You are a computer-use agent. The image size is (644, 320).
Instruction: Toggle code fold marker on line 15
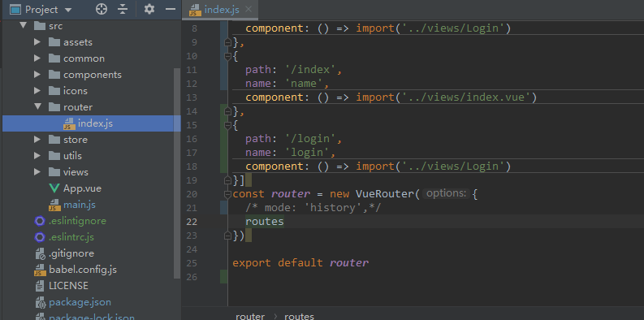[227, 125]
